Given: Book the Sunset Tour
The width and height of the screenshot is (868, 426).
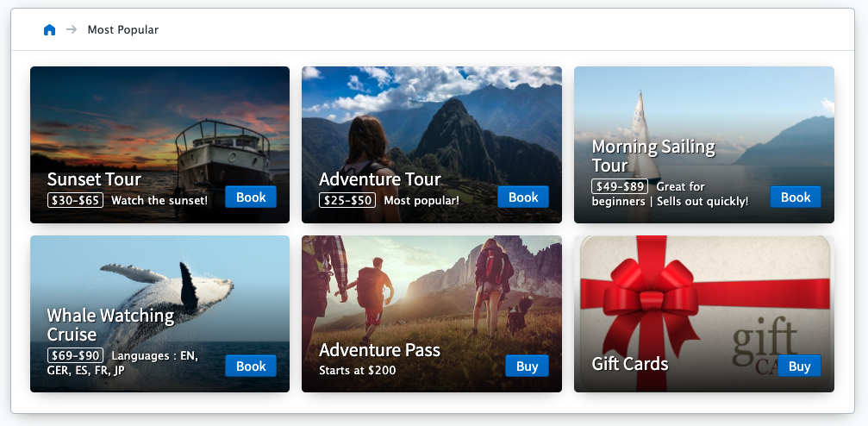Looking at the screenshot, I should pos(251,197).
